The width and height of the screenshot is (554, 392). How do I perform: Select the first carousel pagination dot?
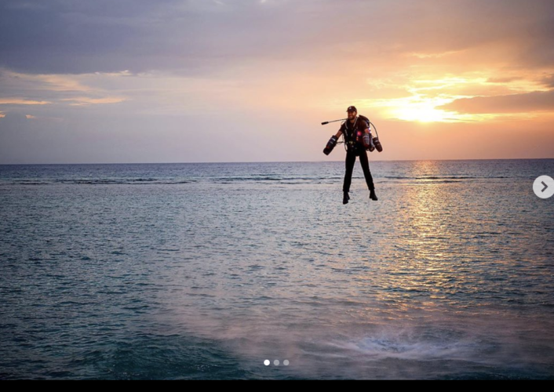pyautogui.click(x=267, y=362)
